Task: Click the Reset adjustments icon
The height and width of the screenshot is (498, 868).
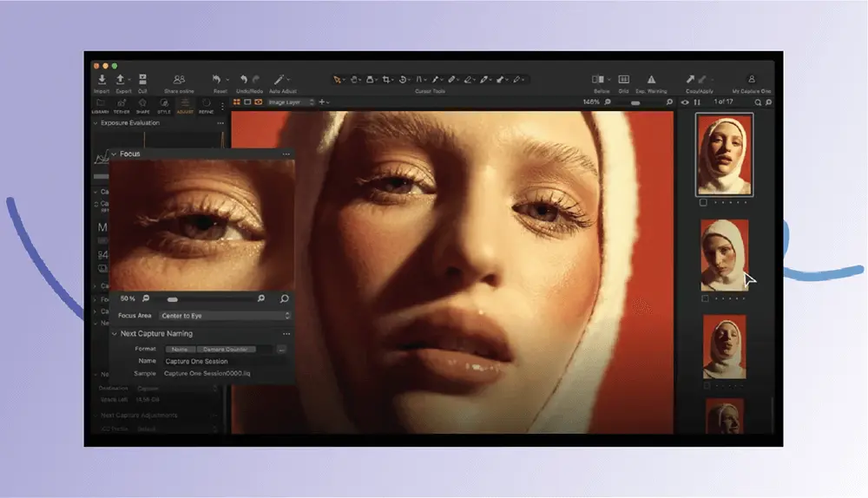Action: pos(216,80)
